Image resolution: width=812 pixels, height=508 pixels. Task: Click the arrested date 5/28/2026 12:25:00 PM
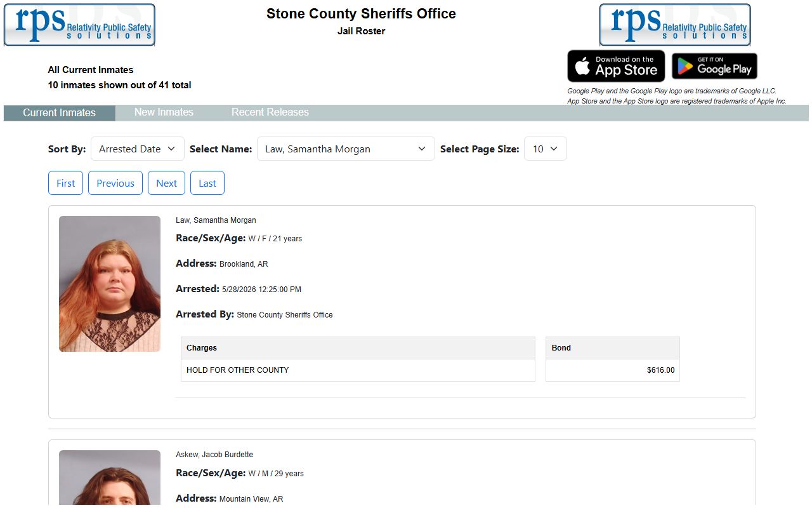[261, 290]
